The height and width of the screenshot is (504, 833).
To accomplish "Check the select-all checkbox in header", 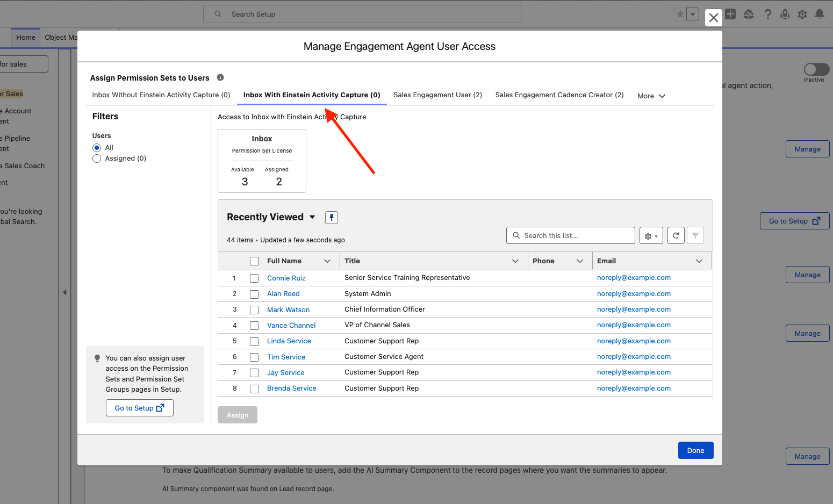I will point(254,261).
